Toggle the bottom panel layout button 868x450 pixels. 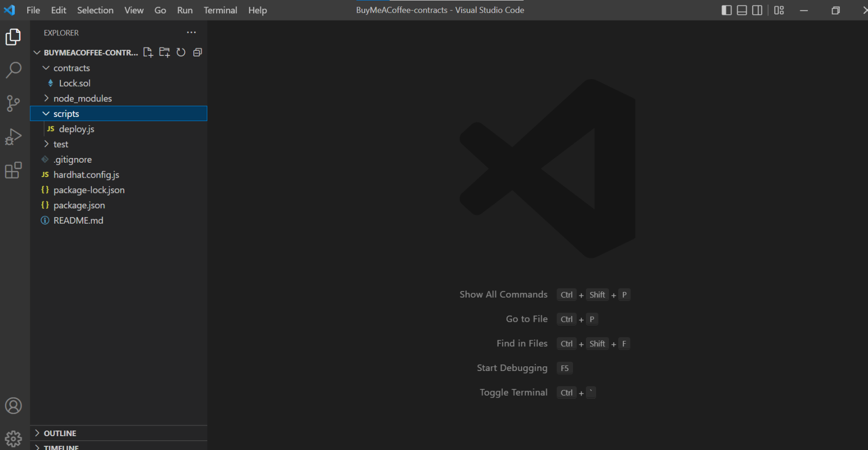[x=742, y=10]
